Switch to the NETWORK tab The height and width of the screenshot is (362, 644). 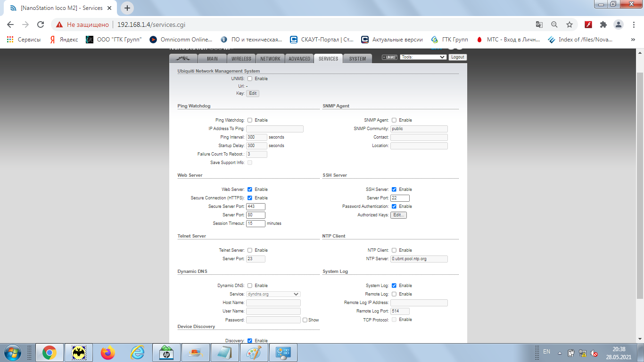(x=271, y=58)
